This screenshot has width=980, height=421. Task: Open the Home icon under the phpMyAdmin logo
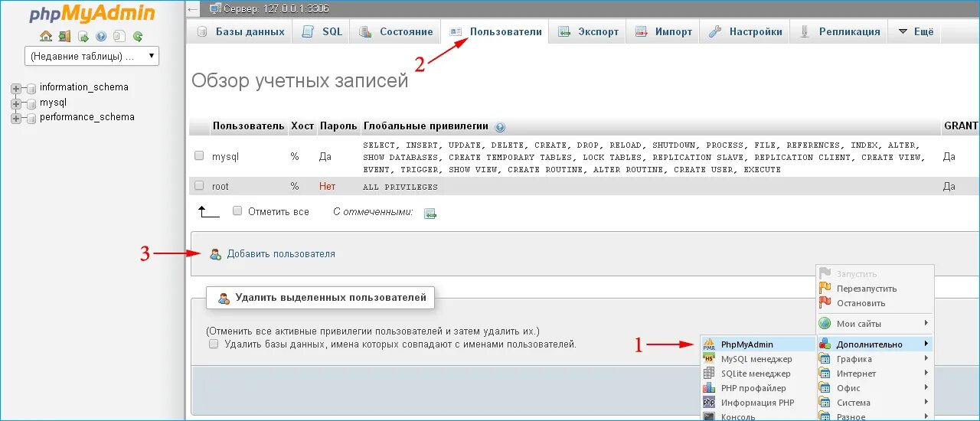pyautogui.click(x=45, y=36)
